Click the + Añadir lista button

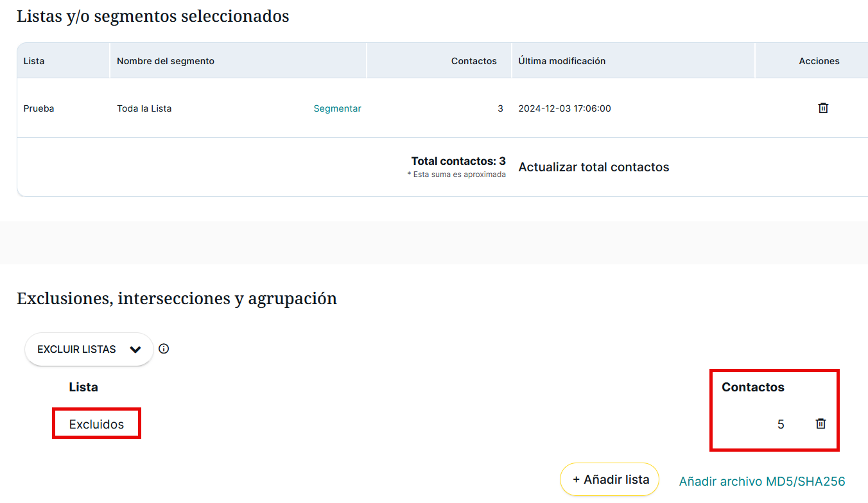click(610, 479)
